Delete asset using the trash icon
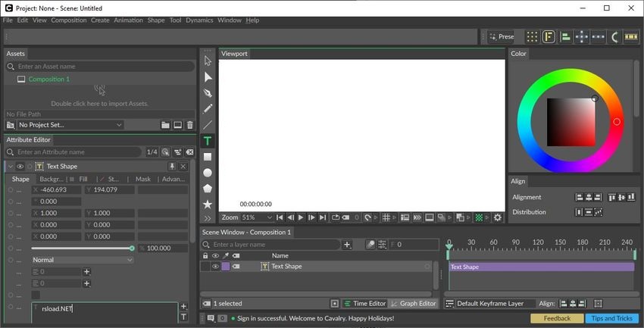The image size is (644, 328). click(189, 125)
